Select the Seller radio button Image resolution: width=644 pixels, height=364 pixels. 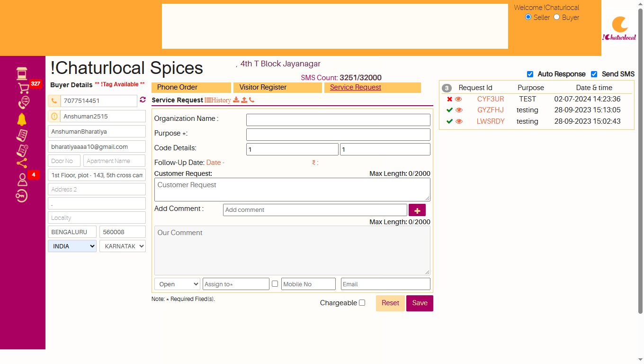528,17
